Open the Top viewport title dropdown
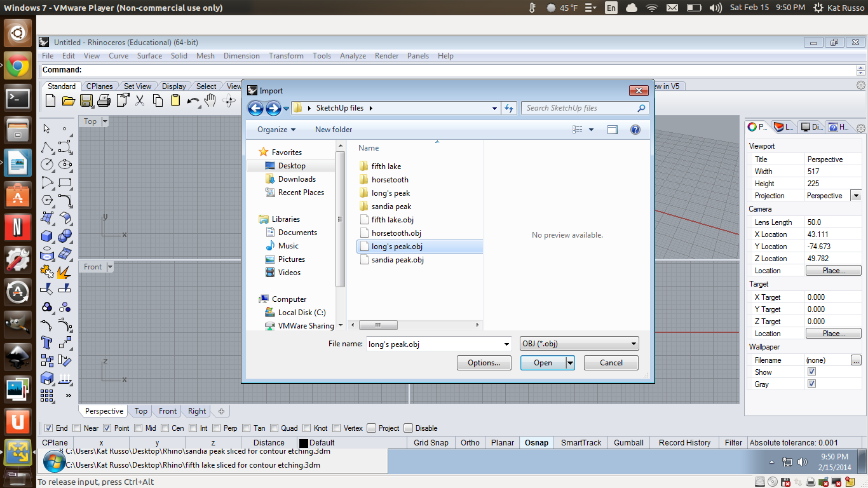Screen dimensions: 868x488 (105, 121)
